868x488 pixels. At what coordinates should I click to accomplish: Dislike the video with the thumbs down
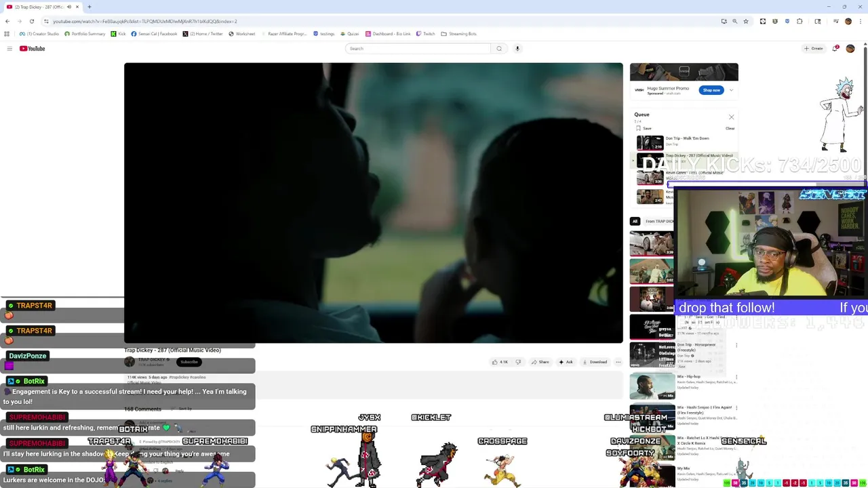(x=518, y=362)
